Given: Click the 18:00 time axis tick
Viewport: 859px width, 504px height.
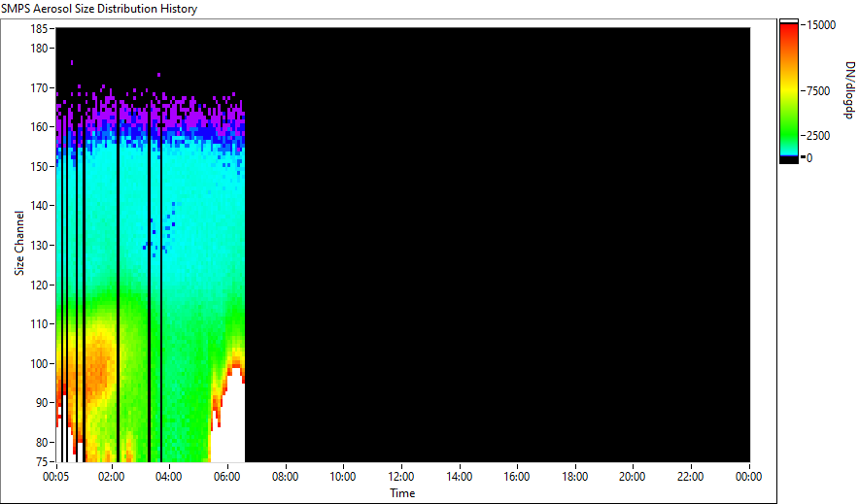Looking at the screenshot, I should pyautogui.click(x=574, y=477).
